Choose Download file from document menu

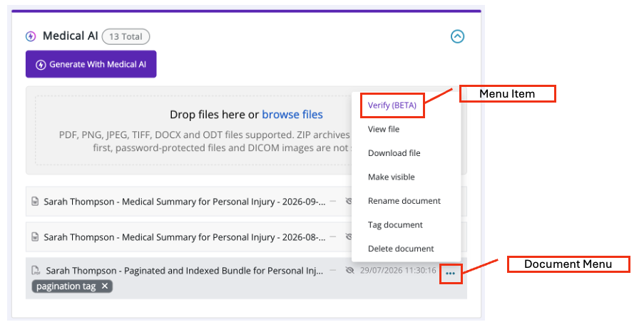pyautogui.click(x=394, y=153)
